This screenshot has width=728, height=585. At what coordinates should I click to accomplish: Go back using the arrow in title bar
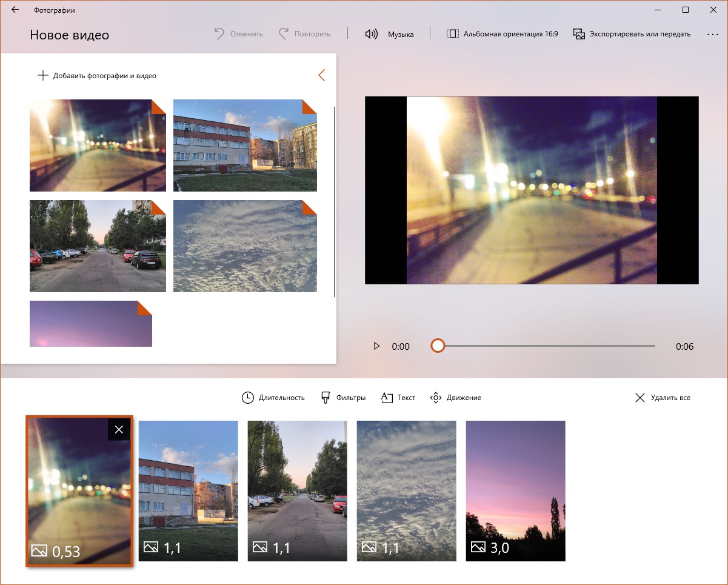[x=15, y=10]
